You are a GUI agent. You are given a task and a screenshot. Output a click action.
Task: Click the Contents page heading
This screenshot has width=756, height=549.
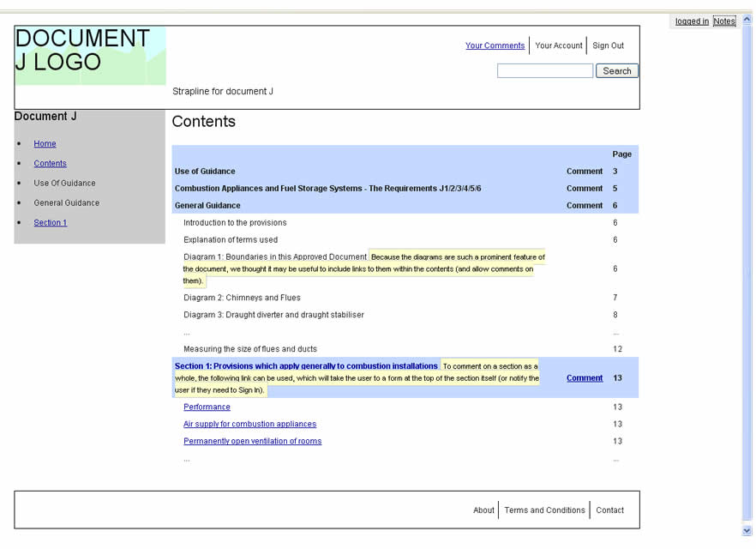point(203,121)
